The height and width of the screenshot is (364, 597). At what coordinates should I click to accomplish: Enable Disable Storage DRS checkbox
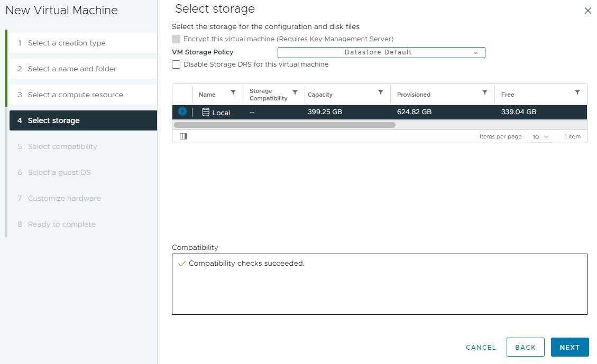[x=176, y=64]
